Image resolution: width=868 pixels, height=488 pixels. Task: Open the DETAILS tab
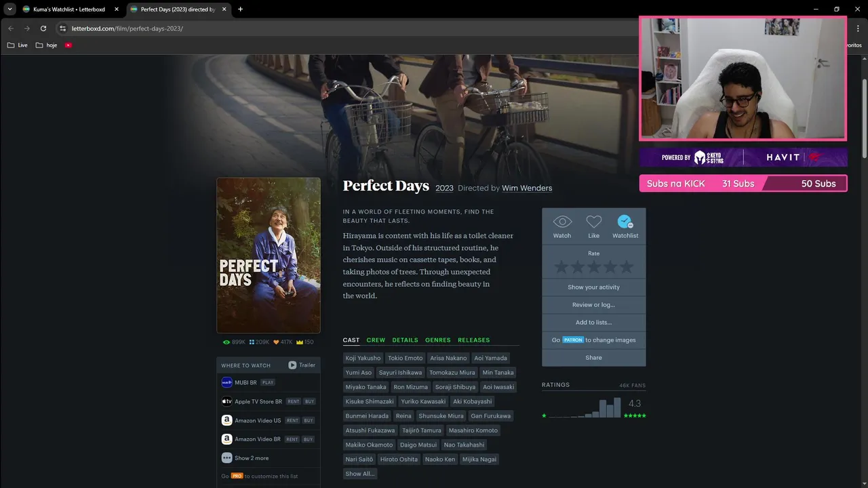(405, 340)
